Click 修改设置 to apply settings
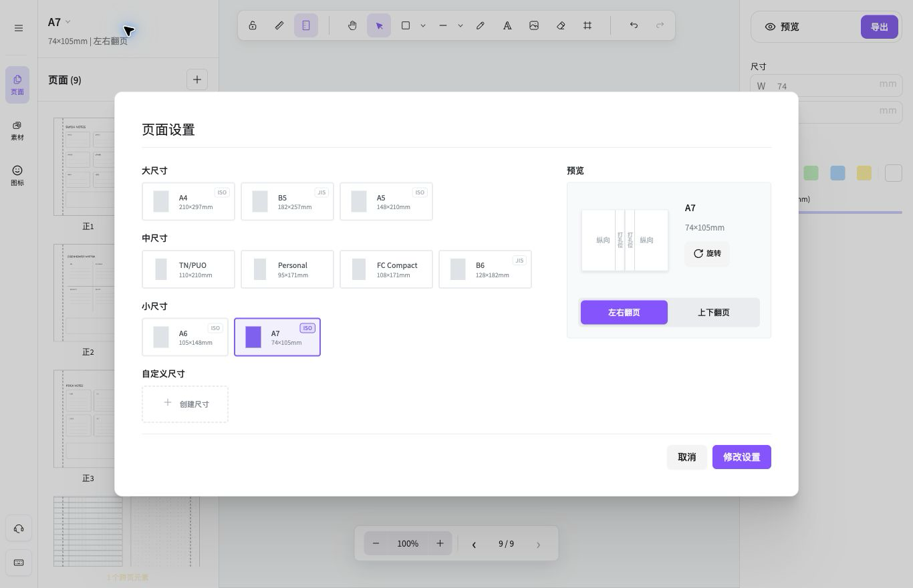Viewport: 913px width, 588px height. (x=742, y=457)
